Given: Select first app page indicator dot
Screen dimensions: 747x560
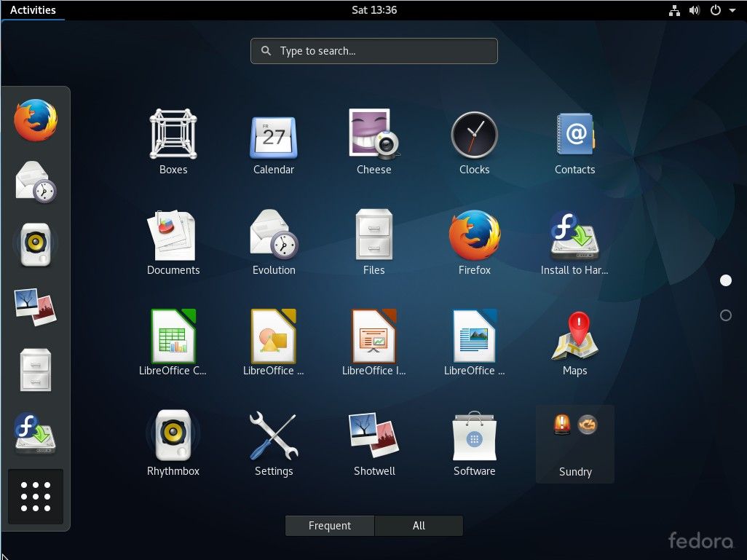Looking at the screenshot, I should pyautogui.click(x=726, y=280).
